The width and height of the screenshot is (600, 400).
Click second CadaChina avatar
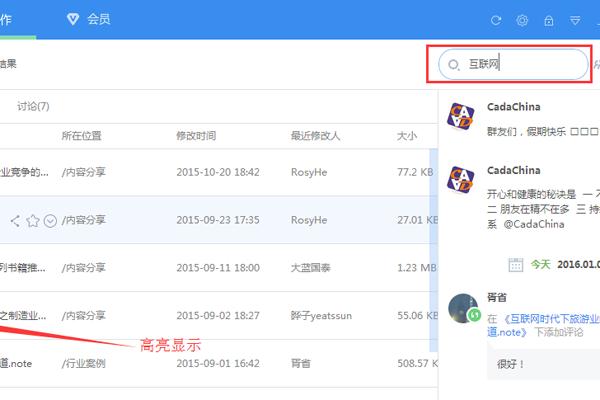coord(461,180)
